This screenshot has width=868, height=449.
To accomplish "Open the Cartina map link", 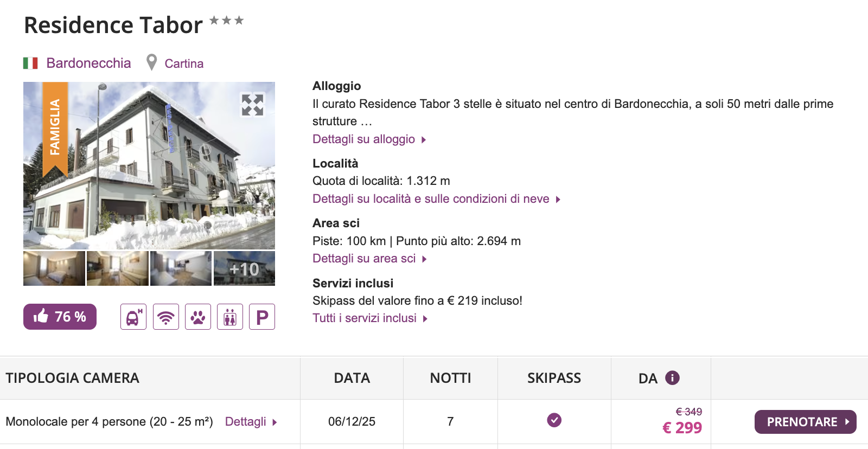I will click(x=184, y=64).
